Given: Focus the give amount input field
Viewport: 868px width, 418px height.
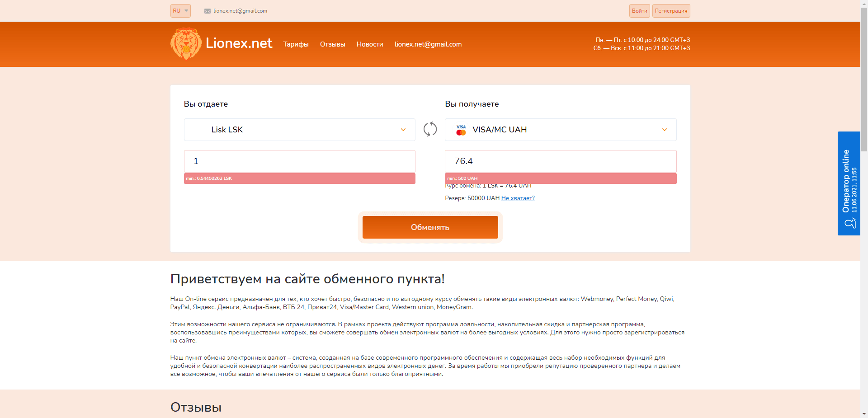Looking at the screenshot, I should pos(299,161).
